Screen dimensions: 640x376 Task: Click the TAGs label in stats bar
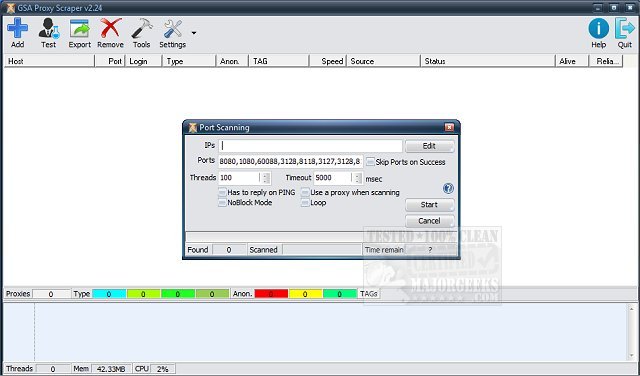click(x=369, y=294)
